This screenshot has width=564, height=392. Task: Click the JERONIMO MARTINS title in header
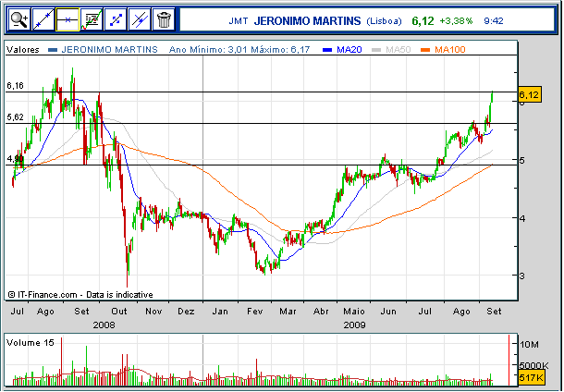[x=307, y=21]
